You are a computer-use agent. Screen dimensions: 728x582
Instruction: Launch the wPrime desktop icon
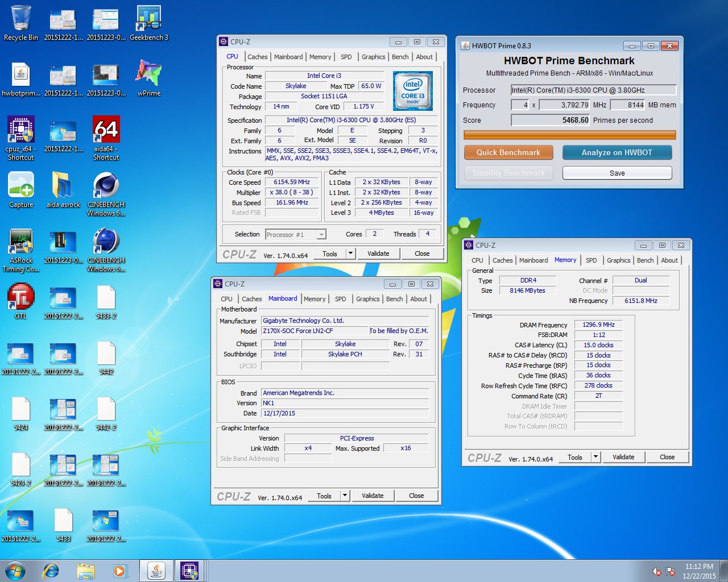click(x=149, y=78)
